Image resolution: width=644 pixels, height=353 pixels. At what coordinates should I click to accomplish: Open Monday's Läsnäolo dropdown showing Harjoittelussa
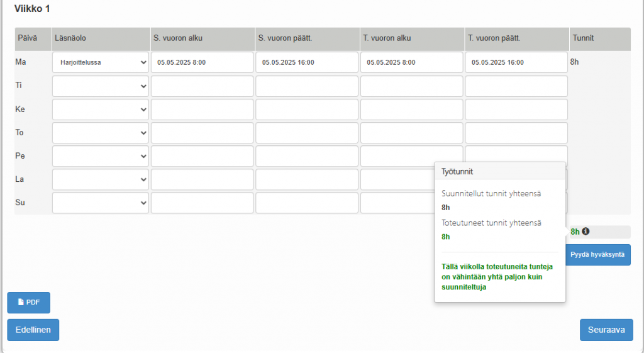(101, 62)
